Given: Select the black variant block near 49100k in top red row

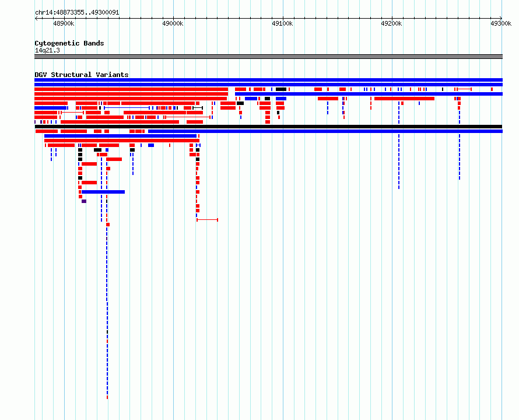Looking at the screenshot, I should click(x=281, y=89).
